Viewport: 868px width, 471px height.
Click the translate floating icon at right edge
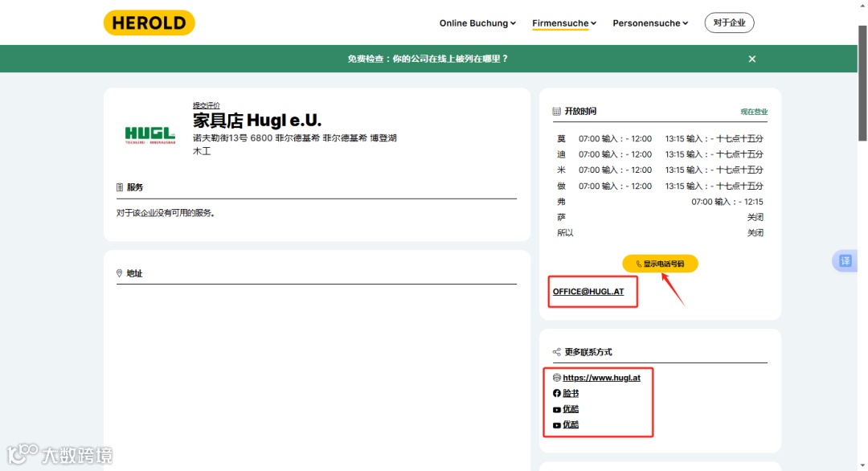(845, 260)
